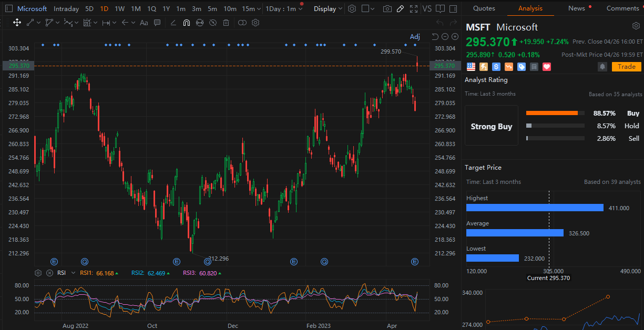
Task: Select the 5m interval button
Action: coord(212,9)
